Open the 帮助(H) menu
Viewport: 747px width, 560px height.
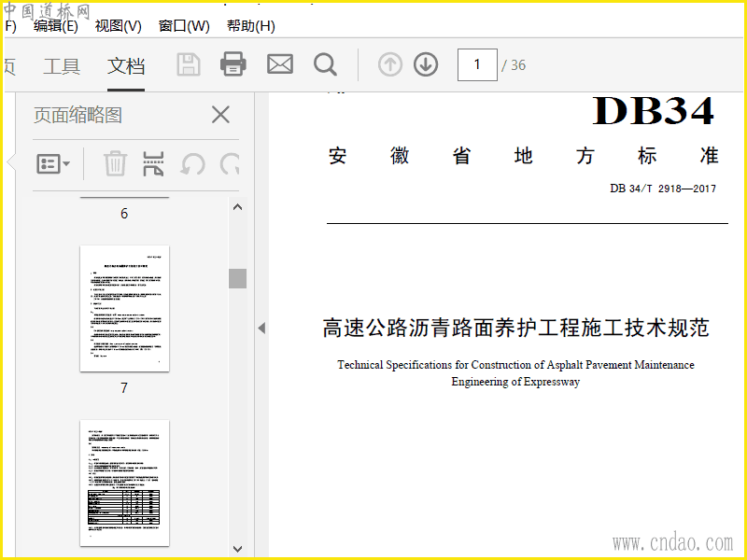click(251, 26)
